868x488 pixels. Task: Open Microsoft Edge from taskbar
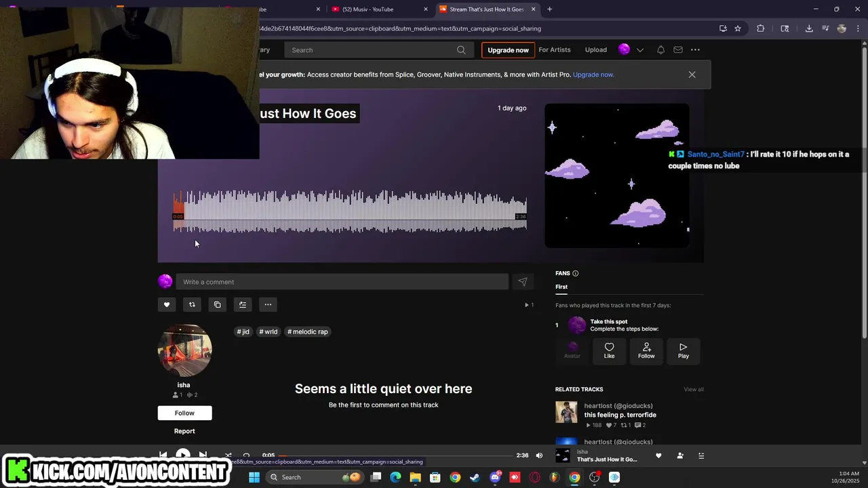(395, 477)
